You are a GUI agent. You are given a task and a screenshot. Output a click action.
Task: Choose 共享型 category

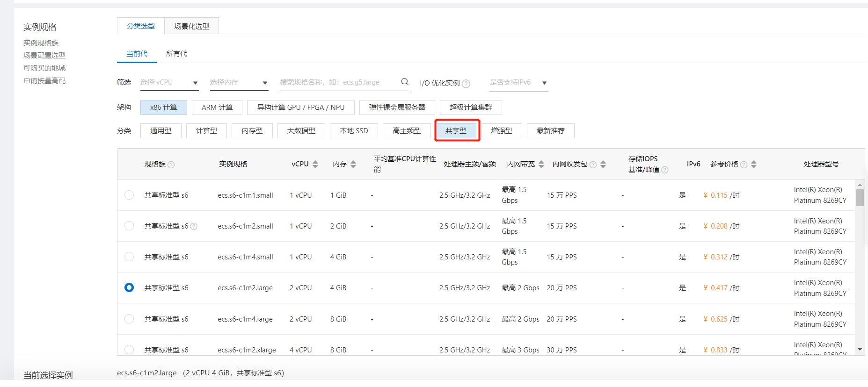[456, 131]
